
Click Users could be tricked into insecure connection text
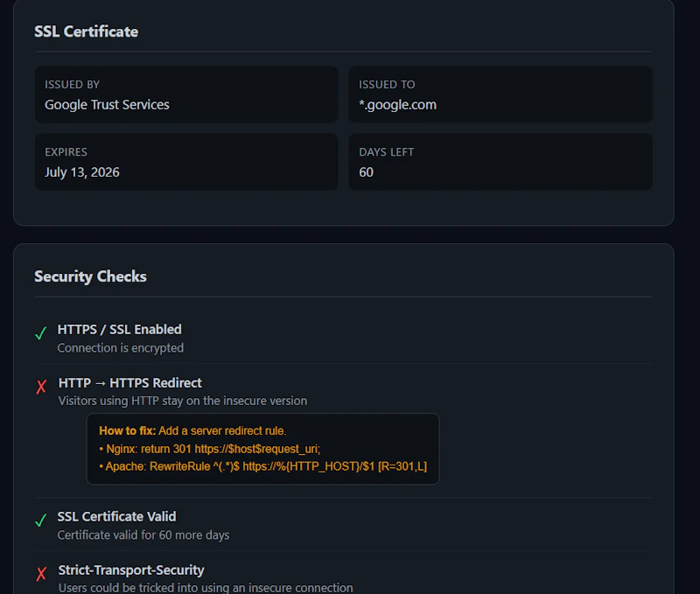coord(206,588)
